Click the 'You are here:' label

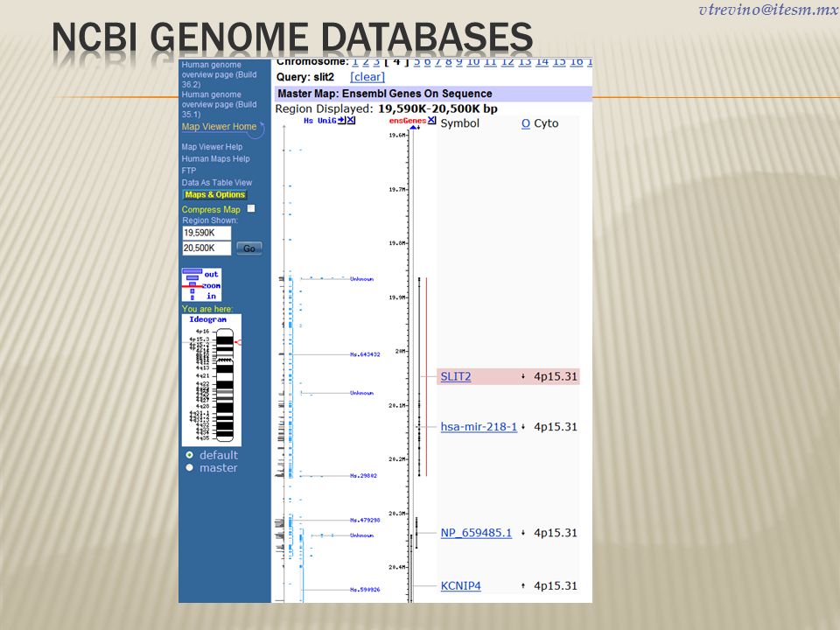click(x=207, y=309)
